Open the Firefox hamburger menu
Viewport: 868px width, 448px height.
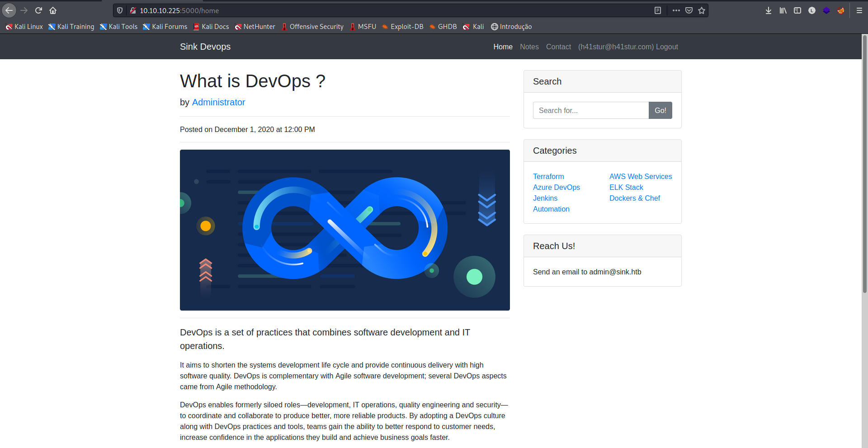coord(859,10)
